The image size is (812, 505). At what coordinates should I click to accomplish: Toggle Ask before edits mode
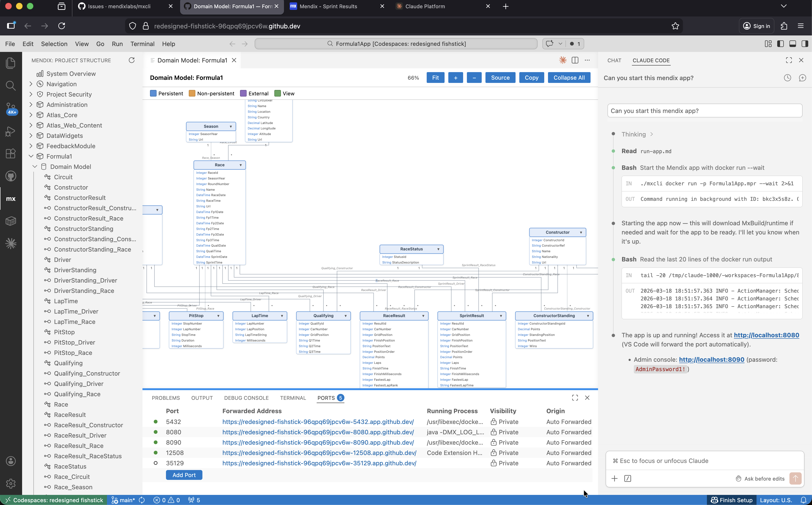click(760, 479)
